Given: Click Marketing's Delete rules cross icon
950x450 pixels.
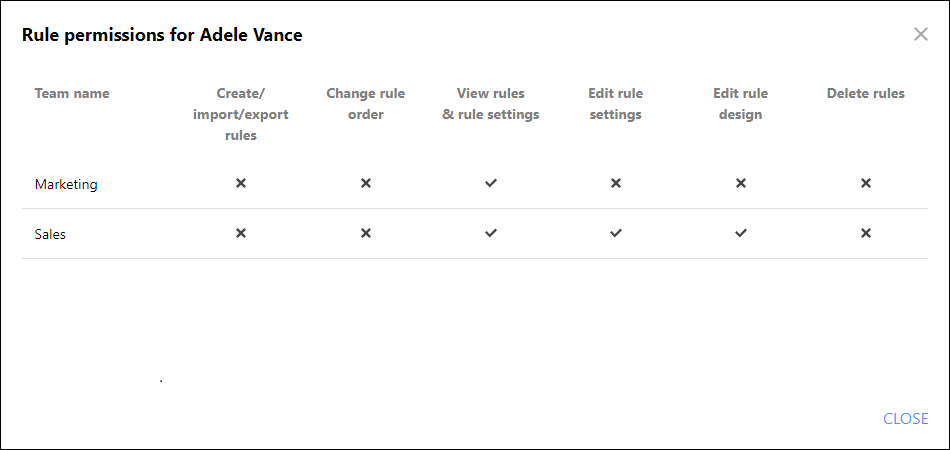Looking at the screenshot, I should (866, 183).
